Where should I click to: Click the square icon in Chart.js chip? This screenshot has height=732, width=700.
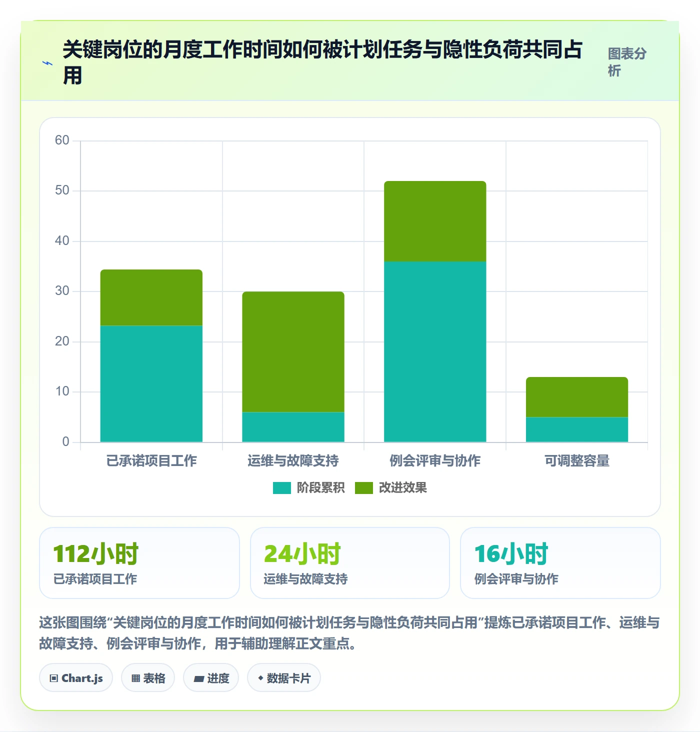coord(54,678)
